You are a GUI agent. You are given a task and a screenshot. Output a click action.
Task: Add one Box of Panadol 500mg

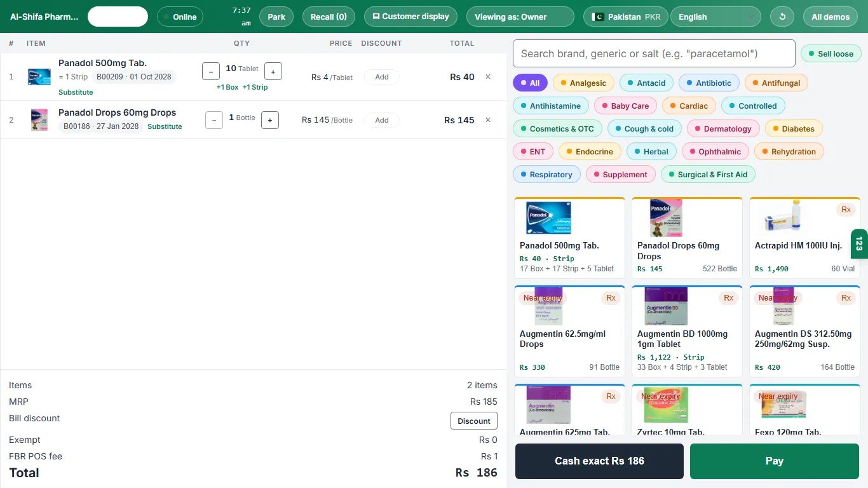click(227, 87)
